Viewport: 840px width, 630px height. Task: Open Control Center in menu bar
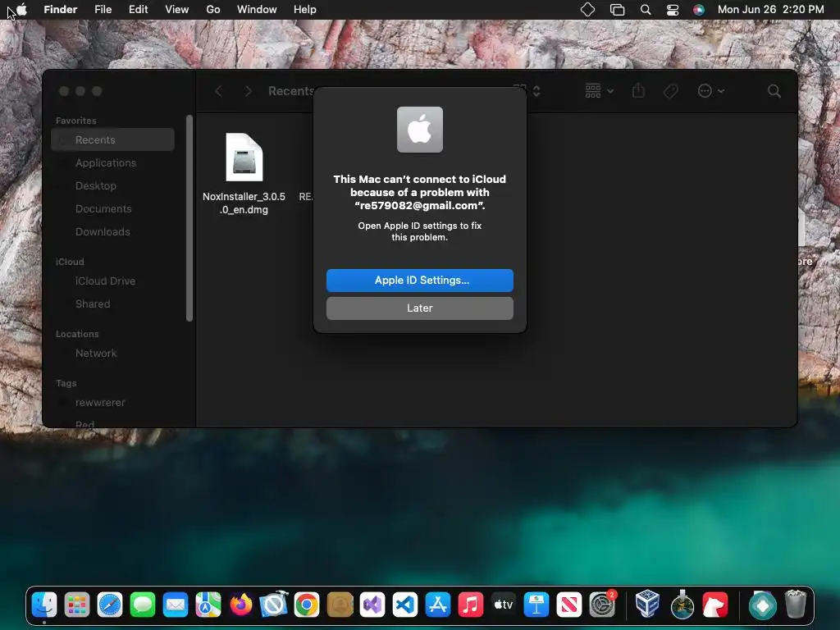673,10
